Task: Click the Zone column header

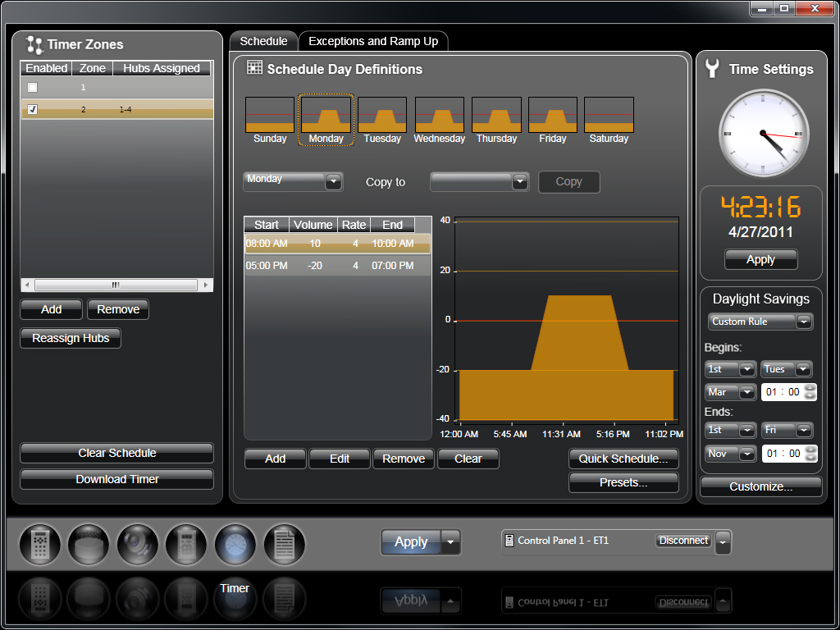Action: 93,69
